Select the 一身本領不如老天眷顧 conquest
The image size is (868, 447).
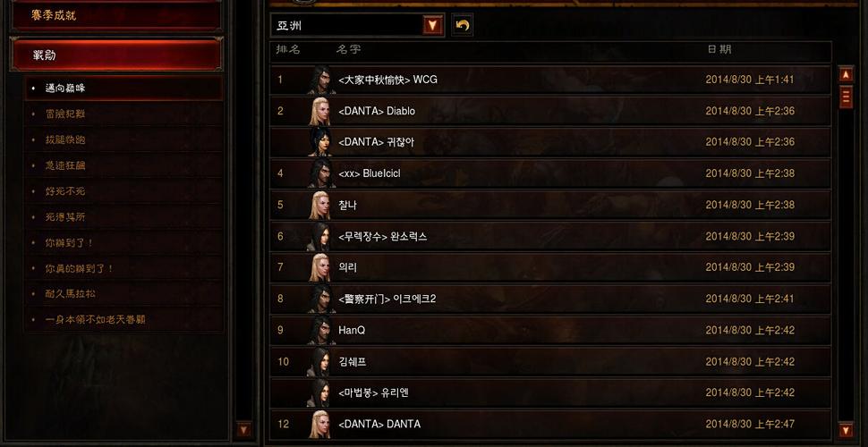(123, 320)
